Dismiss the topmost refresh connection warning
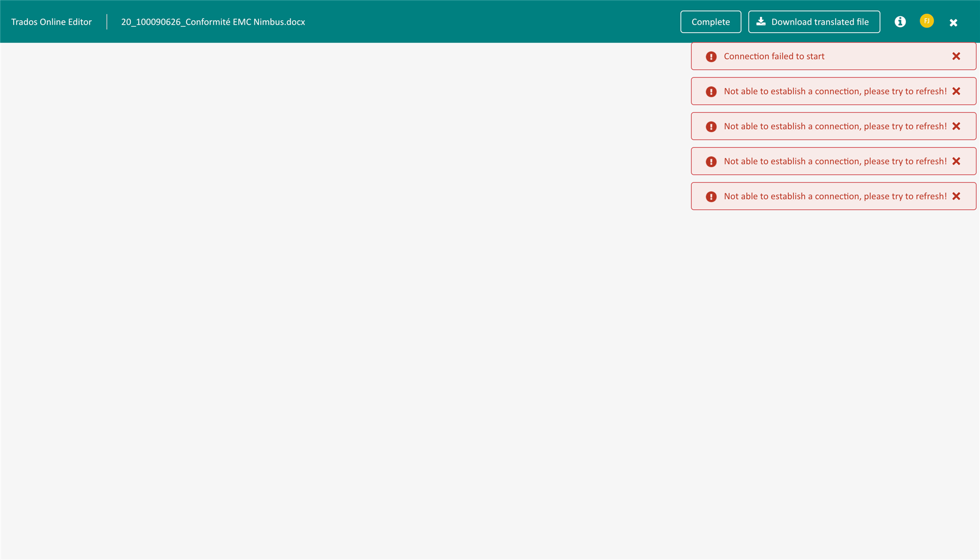Viewport: 980px width, 560px height. pyautogui.click(x=956, y=91)
